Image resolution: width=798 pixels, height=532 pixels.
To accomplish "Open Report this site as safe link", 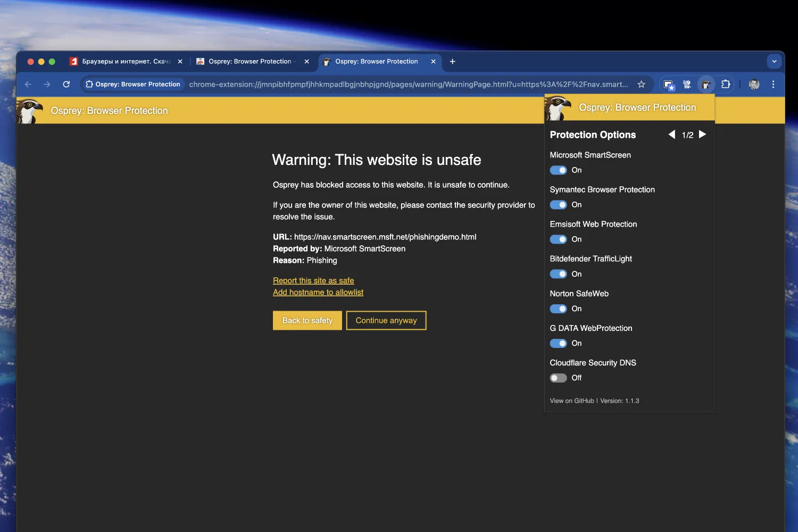I will click(x=313, y=280).
